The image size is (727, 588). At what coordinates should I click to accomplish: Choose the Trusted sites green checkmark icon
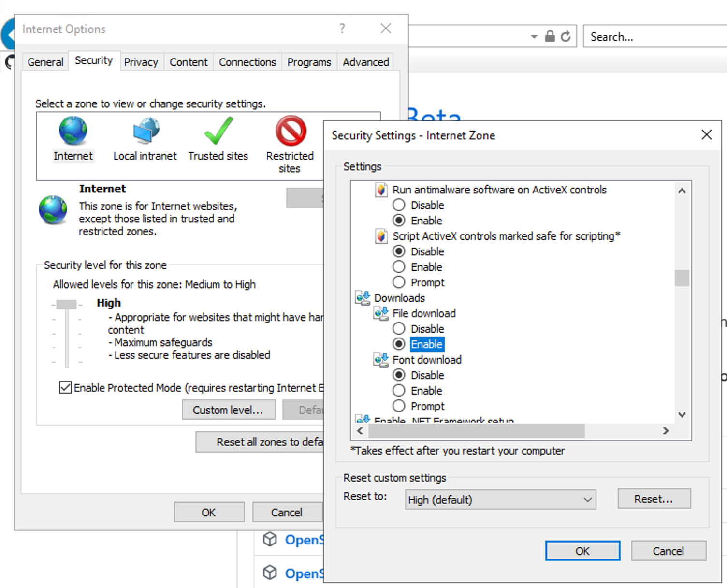218,131
